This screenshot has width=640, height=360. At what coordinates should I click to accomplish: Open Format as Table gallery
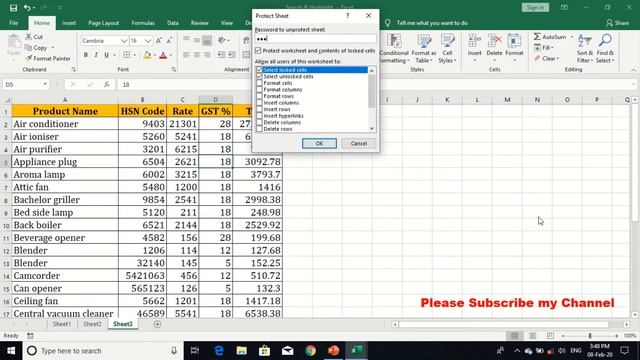424,48
